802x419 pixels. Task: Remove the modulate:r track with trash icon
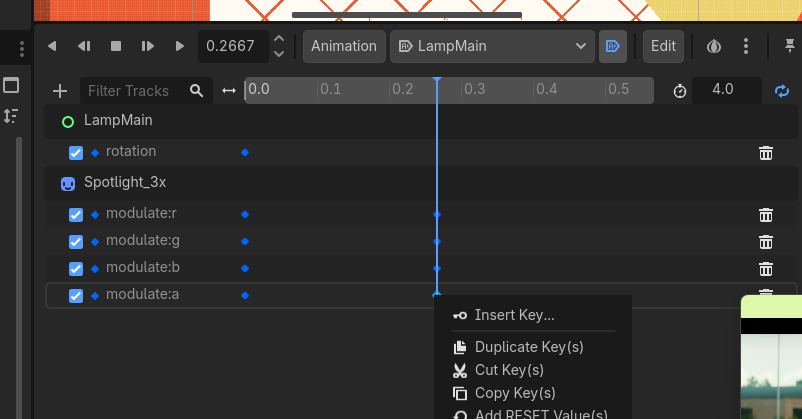coord(766,215)
